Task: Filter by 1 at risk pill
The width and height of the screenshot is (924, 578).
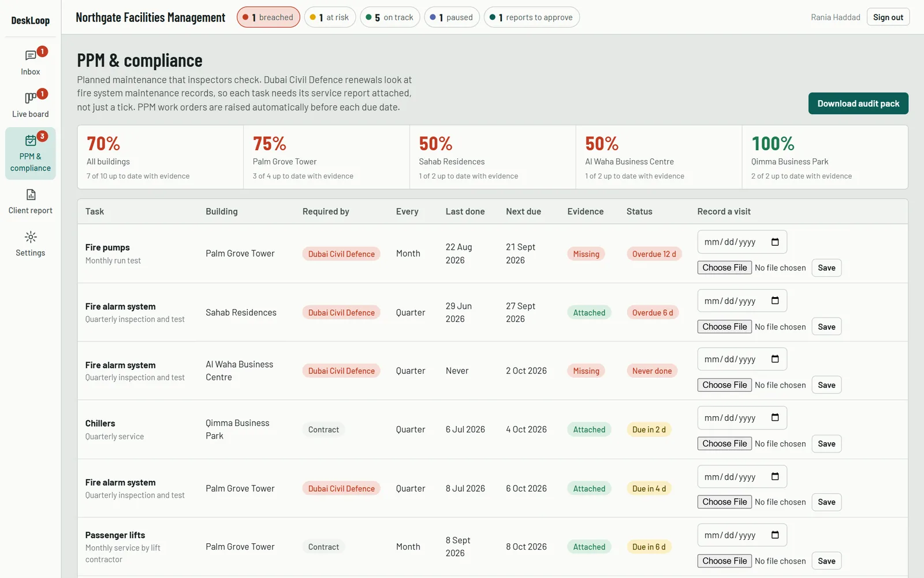Action: click(330, 17)
